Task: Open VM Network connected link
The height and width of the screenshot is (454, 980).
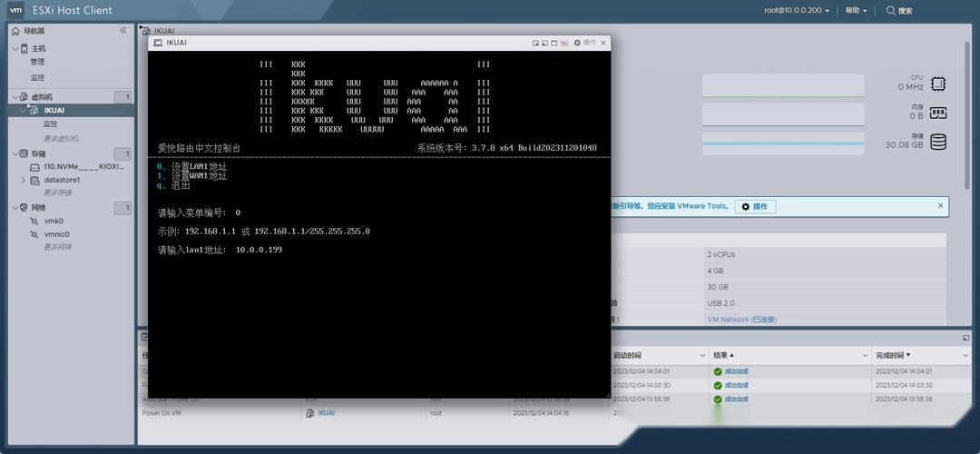Action: (741, 320)
